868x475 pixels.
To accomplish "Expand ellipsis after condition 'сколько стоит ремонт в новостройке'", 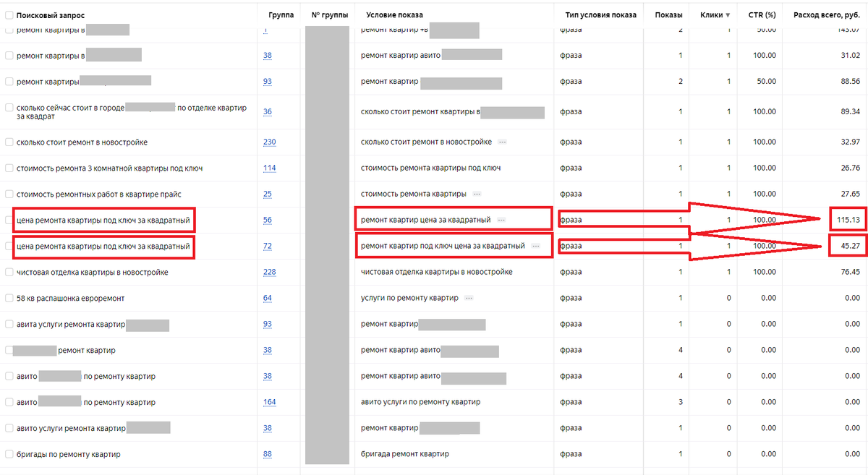I will [x=502, y=142].
